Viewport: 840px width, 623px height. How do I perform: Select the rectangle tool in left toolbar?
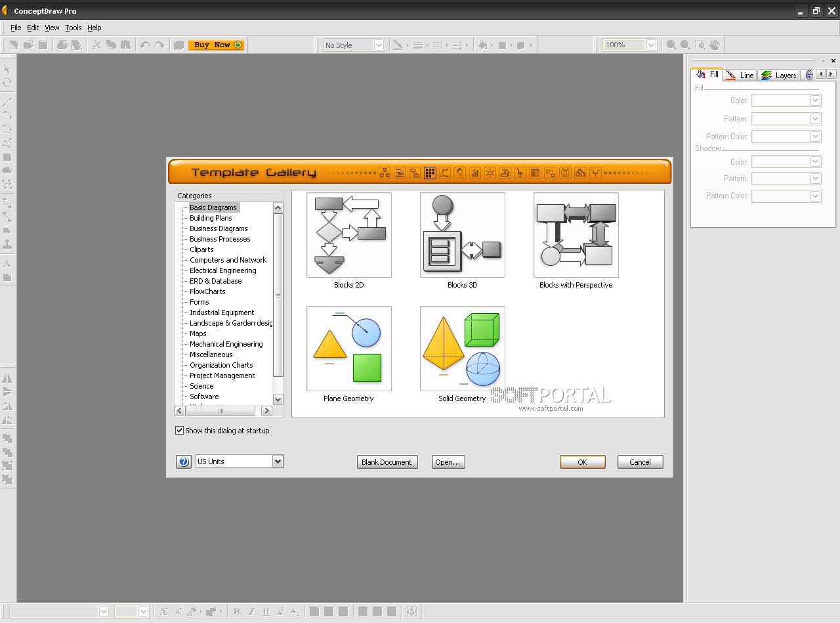click(x=7, y=158)
